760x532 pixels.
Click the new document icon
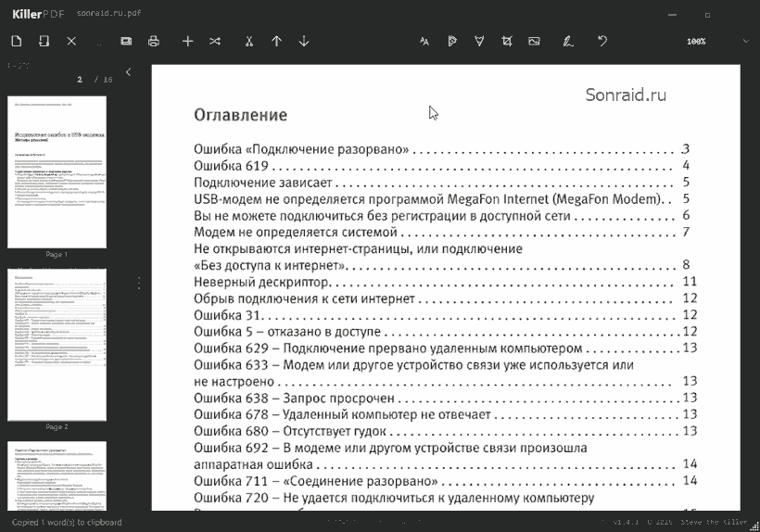pos(17,41)
